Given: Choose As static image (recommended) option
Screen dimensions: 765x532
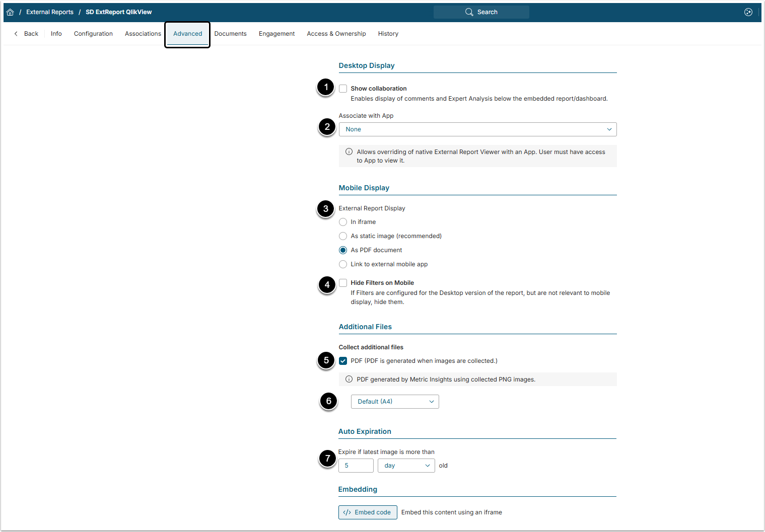Looking at the screenshot, I should [343, 236].
